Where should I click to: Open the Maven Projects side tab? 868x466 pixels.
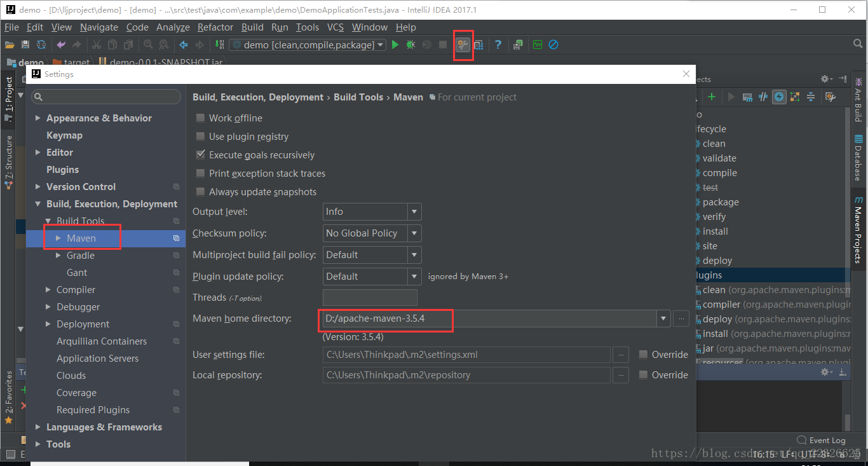pyautogui.click(x=858, y=230)
